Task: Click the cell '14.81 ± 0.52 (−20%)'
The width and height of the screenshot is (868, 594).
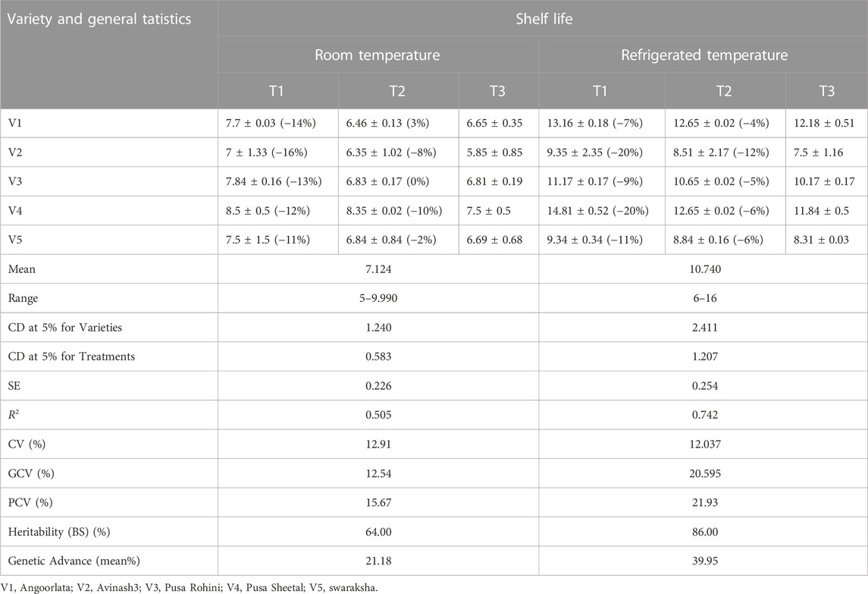Action: click(601, 210)
